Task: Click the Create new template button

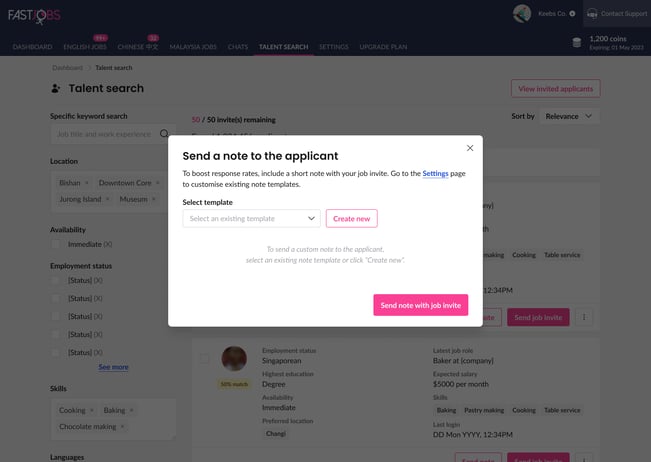Action: point(352,218)
